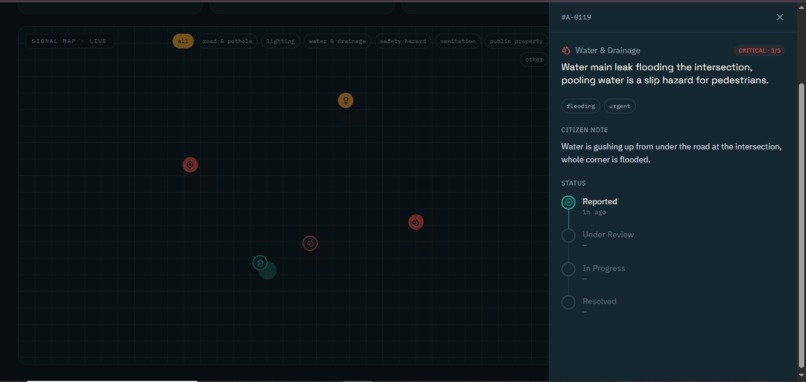
Task: Click the SIGNAL MAP · LIVE label
Action: 69,41
